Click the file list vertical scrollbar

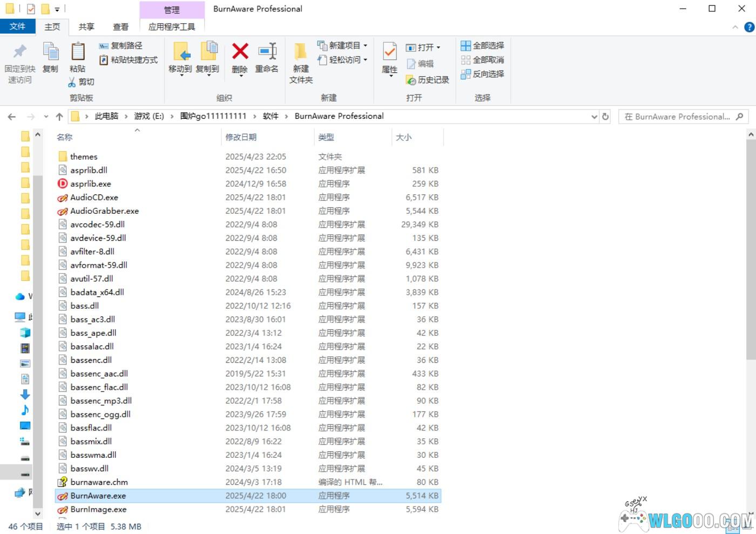click(751, 248)
